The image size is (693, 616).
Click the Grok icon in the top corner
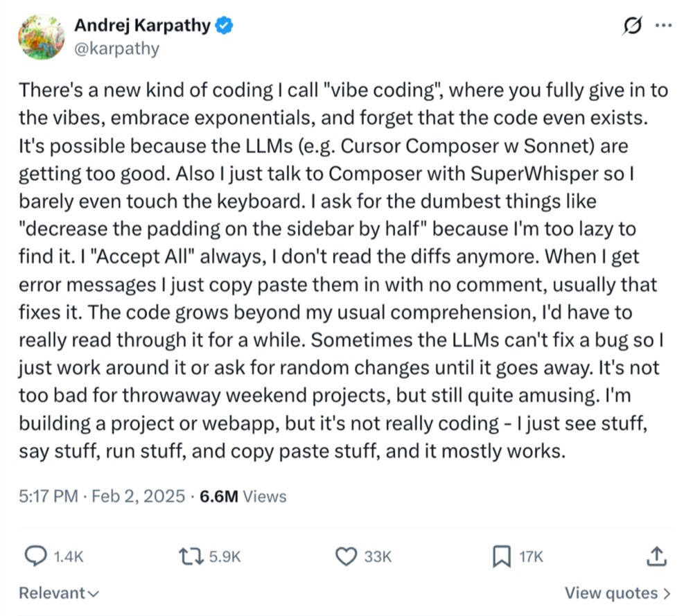point(633,25)
